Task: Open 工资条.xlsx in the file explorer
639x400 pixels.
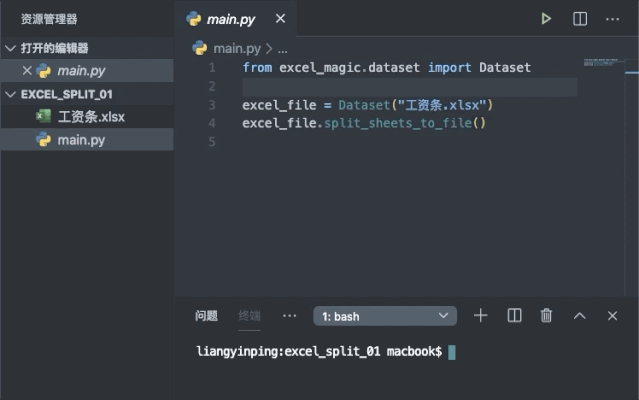Action: point(90,117)
